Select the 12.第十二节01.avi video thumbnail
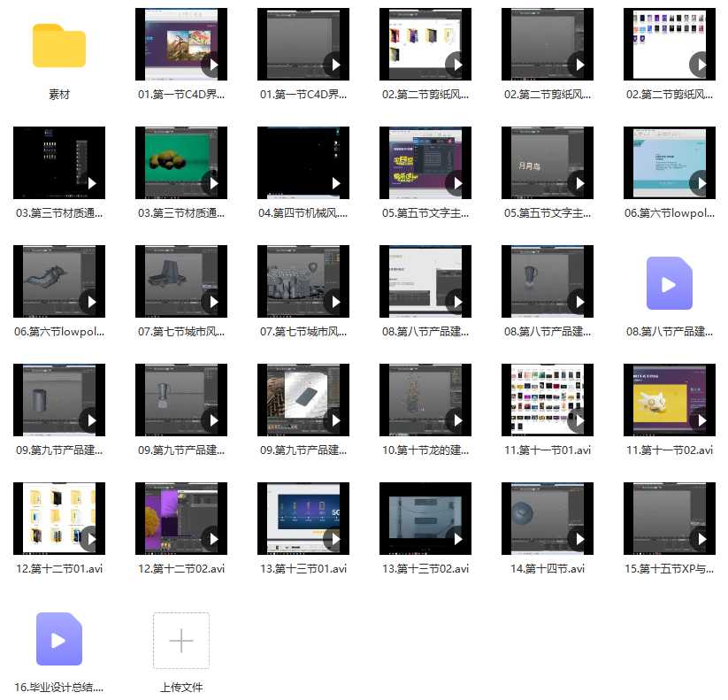Screen dimensions: 728x700 pyautogui.click(x=59, y=518)
